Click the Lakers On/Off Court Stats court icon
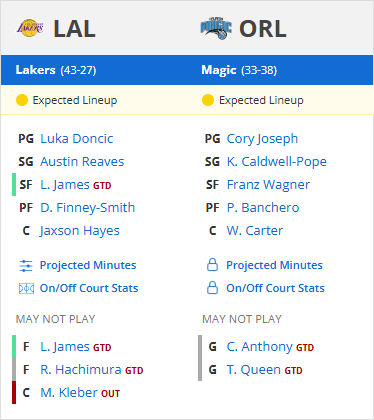The image size is (374, 420). coord(26,288)
